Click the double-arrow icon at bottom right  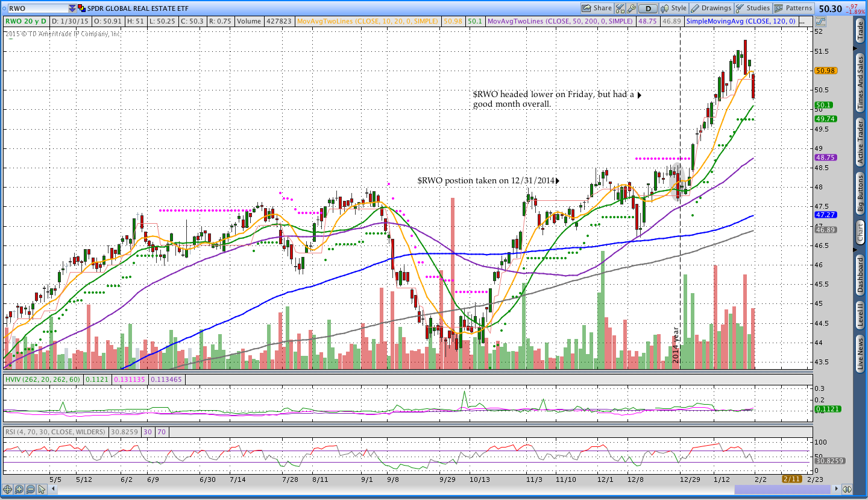[847, 489]
